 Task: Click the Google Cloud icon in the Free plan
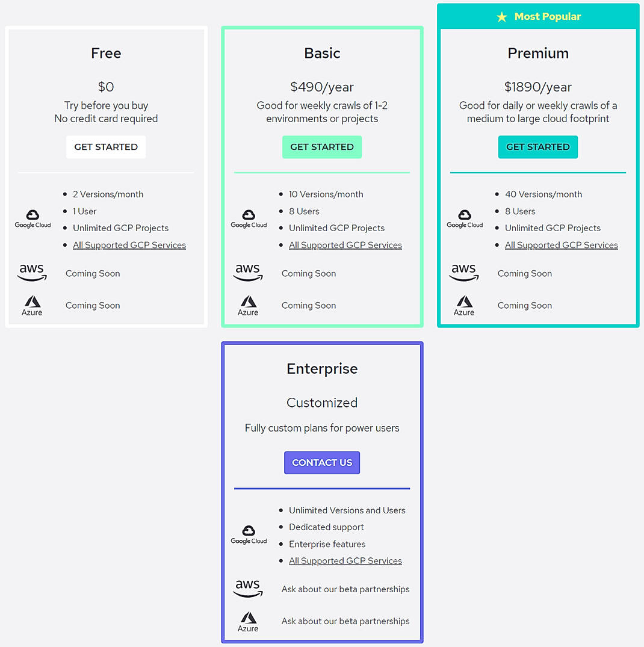pyautogui.click(x=32, y=218)
